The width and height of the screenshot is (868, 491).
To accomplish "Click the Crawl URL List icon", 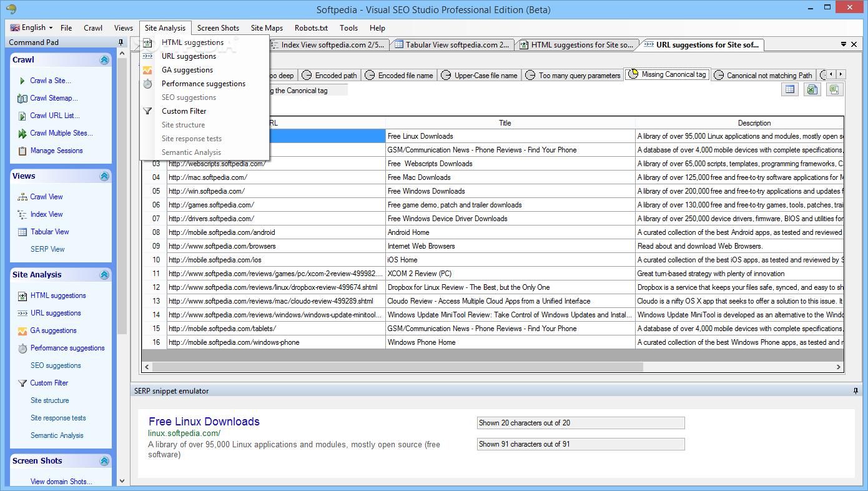I will pyautogui.click(x=22, y=116).
